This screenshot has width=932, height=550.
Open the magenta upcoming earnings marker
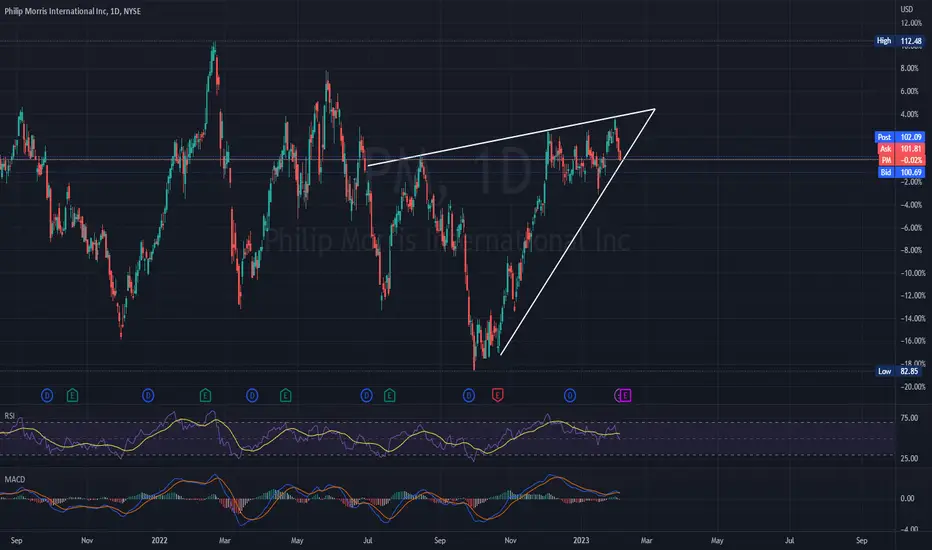(x=625, y=395)
